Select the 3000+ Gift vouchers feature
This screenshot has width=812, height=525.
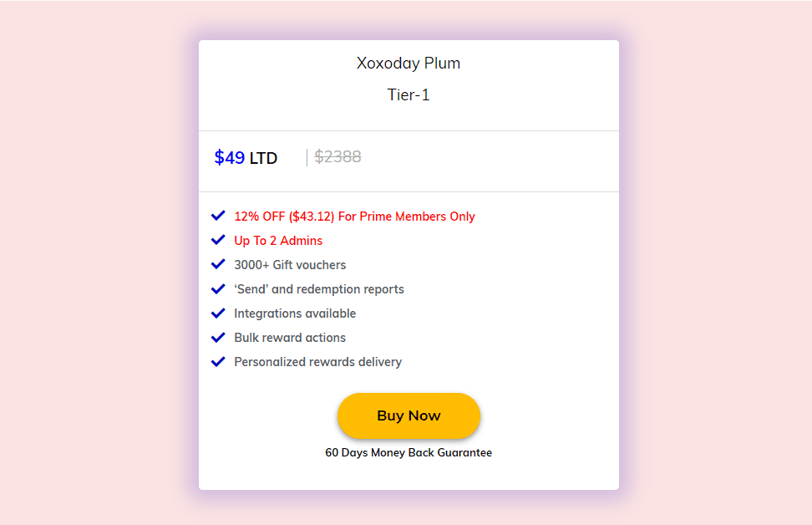point(290,264)
